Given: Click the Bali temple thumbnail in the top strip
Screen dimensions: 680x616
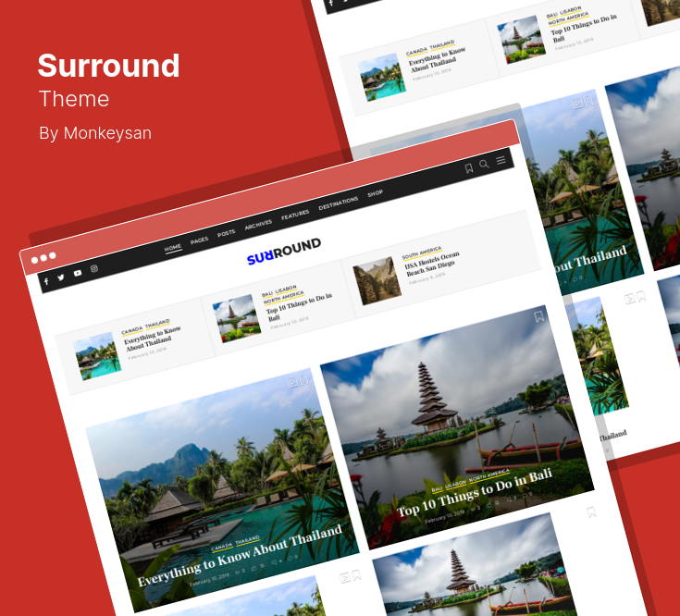Looking at the screenshot, I should [x=237, y=318].
